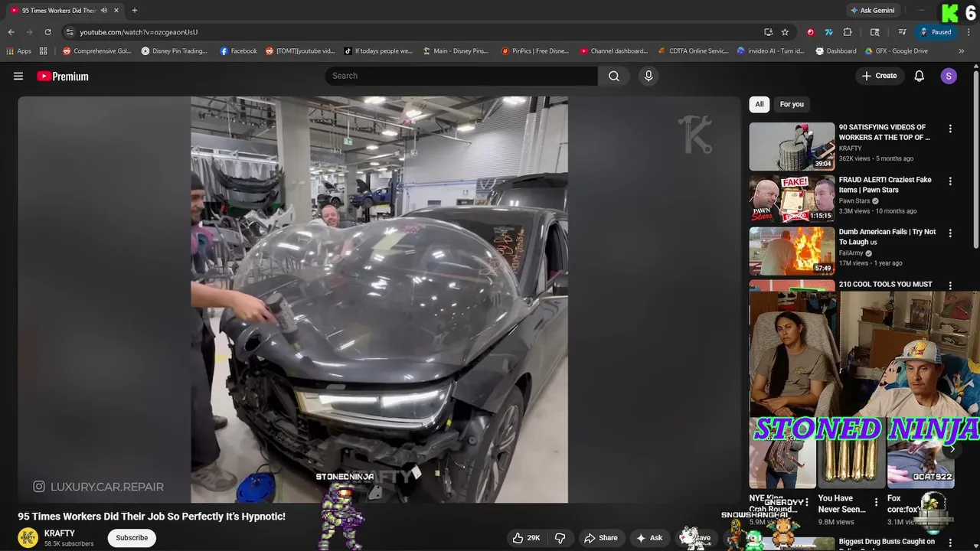Open options menu for Dumb American Fails video
Image resolution: width=980 pixels, height=551 pixels.
coord(950,233)
